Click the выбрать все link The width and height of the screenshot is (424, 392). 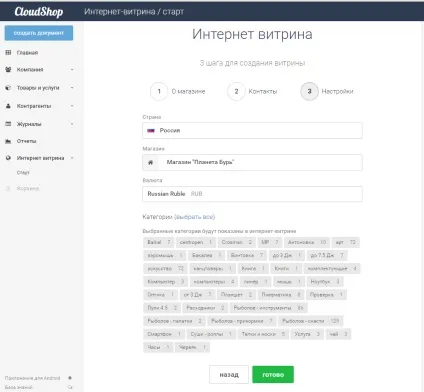click(x=195, y=217)
